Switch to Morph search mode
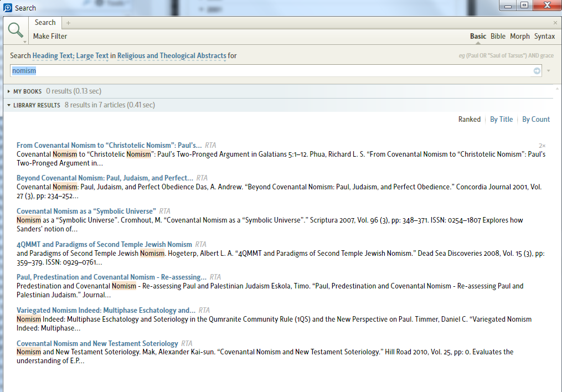The height and width of the screenshot is (392, 562). point(520,36)
